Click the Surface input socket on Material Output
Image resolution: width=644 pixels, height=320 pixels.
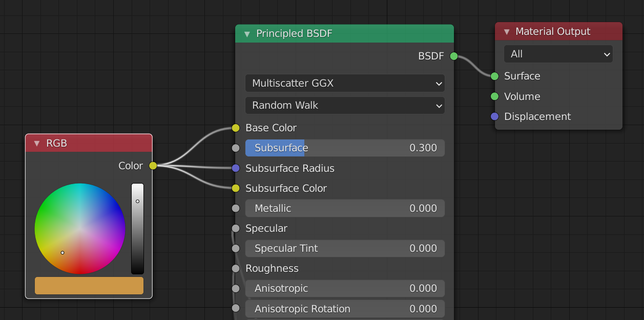point(494,76)
